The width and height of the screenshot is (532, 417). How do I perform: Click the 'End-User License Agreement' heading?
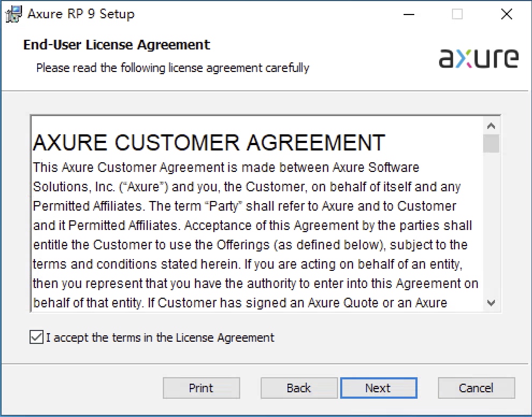click(x=117, y=45)
